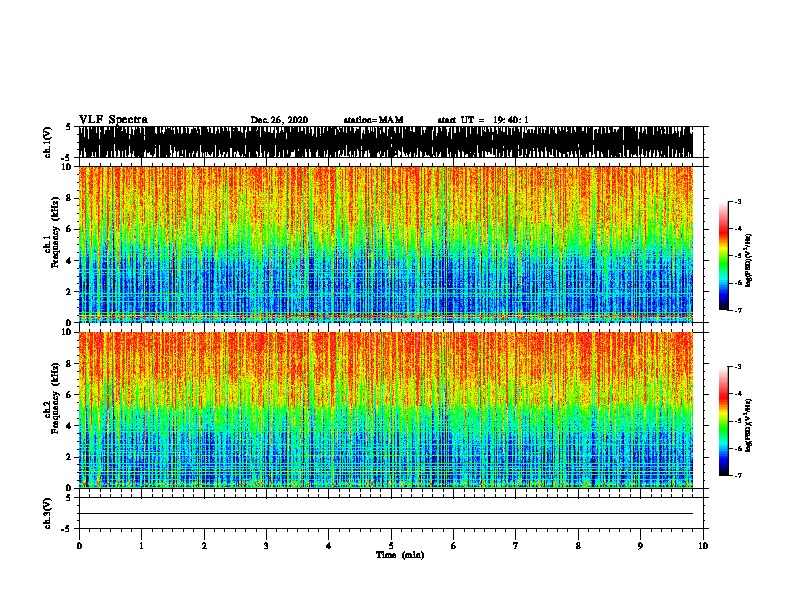The height and width of the screenshot is (612, 792).
Task: Click tick label 7 on Time axis
Action: coord(516,546)
